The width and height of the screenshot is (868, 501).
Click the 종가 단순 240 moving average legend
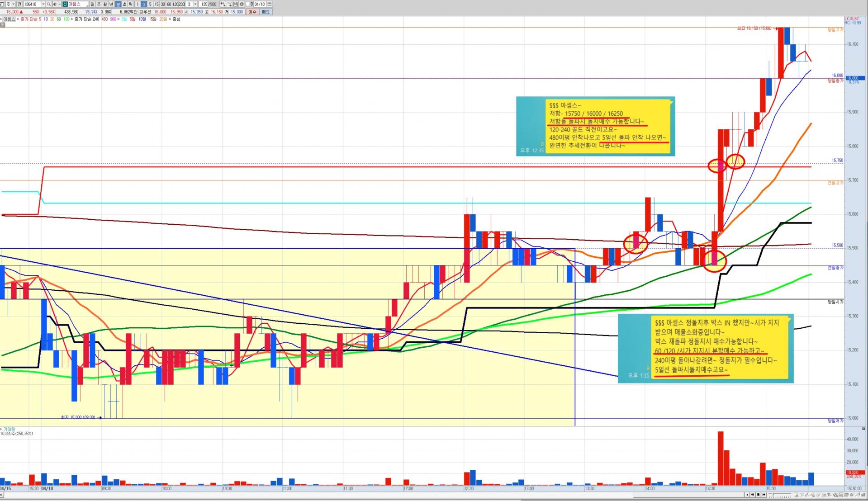pos(87,19)
